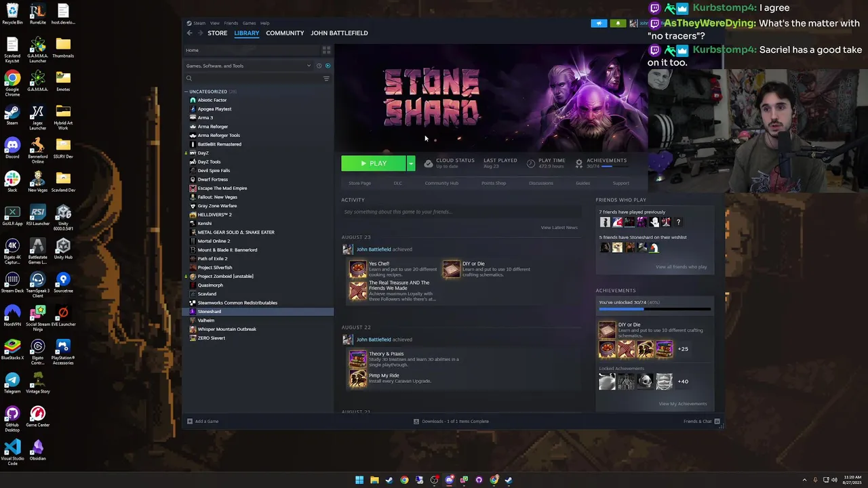868x488 pixels.
Task: Click View Latest News
Action: click(559, 228)
